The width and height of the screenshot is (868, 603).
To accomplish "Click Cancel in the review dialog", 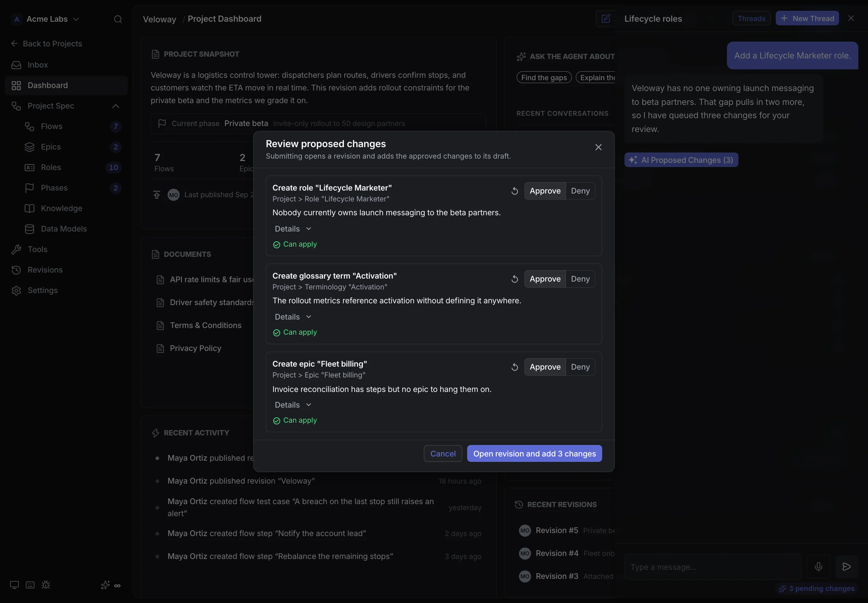I will click(x=443, y=454).
